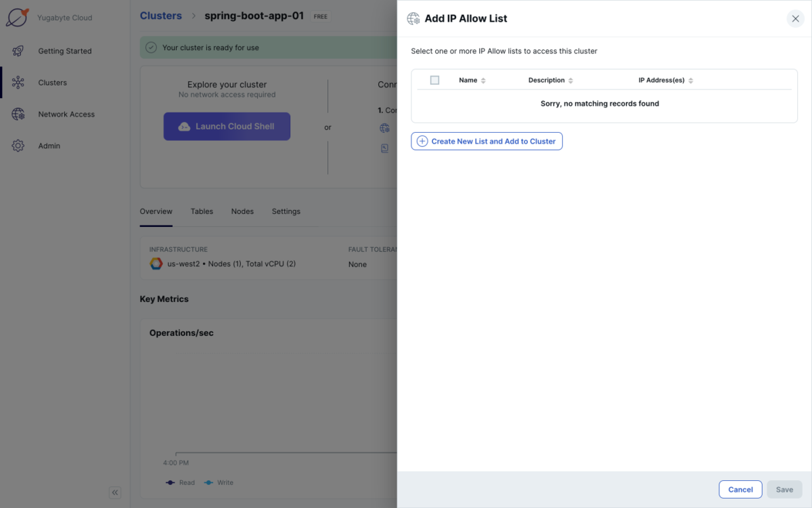Switch to the Tables tab
Screen dimensions: 812x508
click(202, 211)
